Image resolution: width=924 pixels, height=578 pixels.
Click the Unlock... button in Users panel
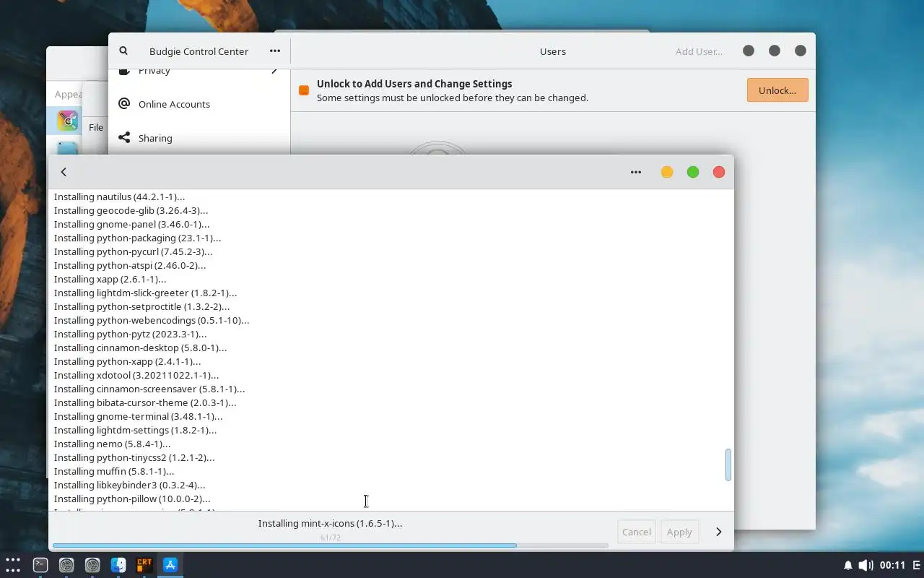point(777,90)
